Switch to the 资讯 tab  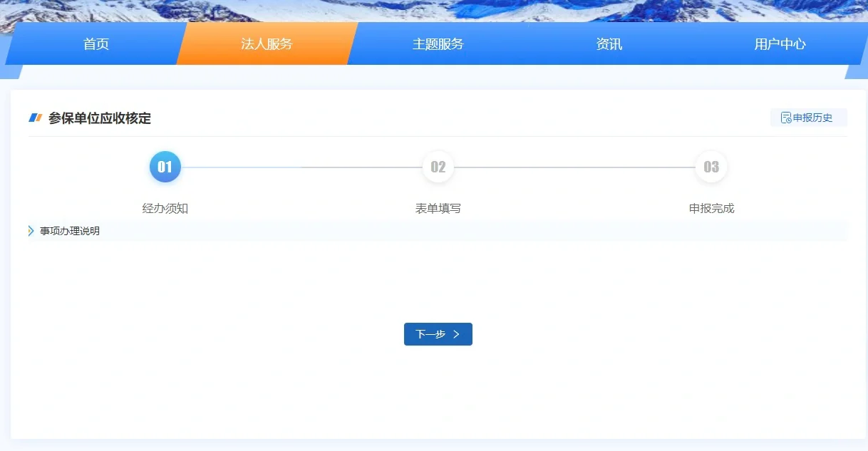coord(609,44)
